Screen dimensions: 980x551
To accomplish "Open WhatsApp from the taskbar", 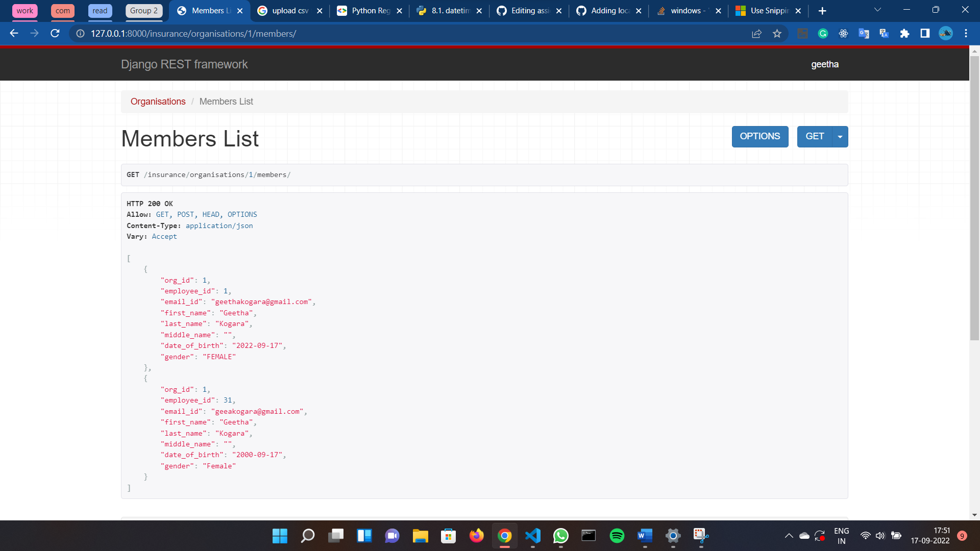I will [x=561, y=536].
